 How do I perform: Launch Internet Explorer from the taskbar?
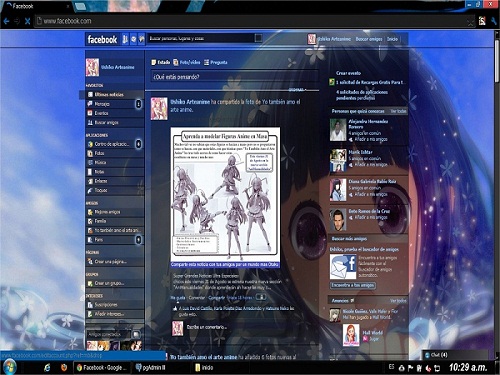(47, 368)
